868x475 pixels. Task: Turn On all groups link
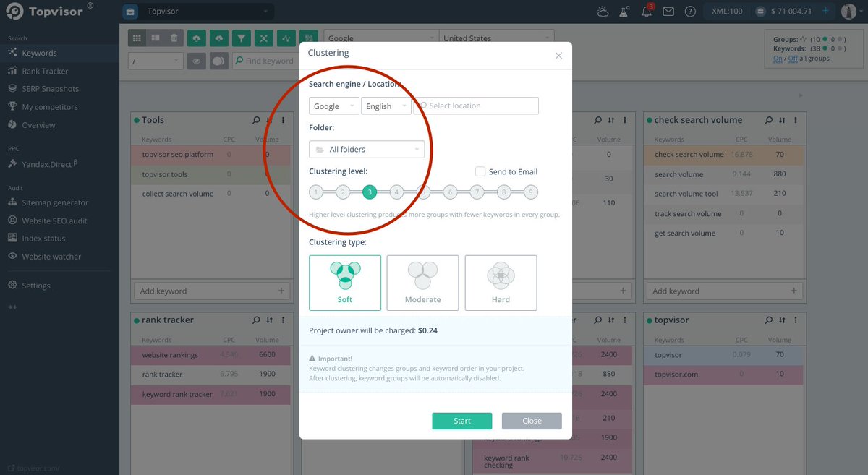[778, 58]
